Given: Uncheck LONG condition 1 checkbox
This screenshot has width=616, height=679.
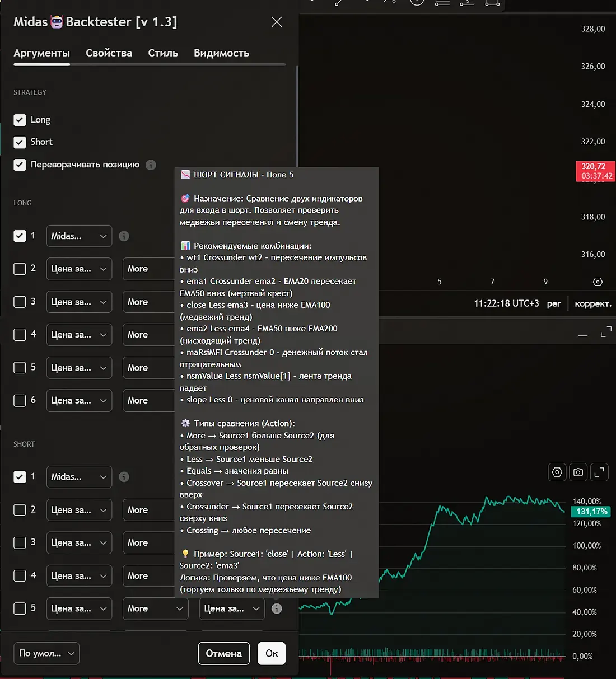Looking at the screenshot, I should [x=20, y=236].
